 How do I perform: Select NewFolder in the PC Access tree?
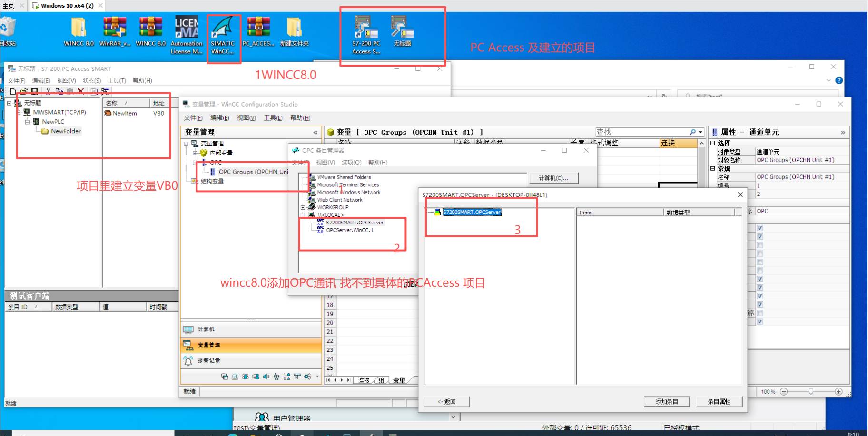click(66, 131)
